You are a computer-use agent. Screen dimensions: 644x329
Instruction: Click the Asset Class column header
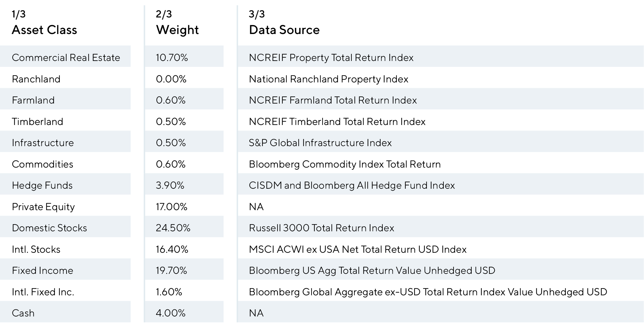[x=44, y=30]
